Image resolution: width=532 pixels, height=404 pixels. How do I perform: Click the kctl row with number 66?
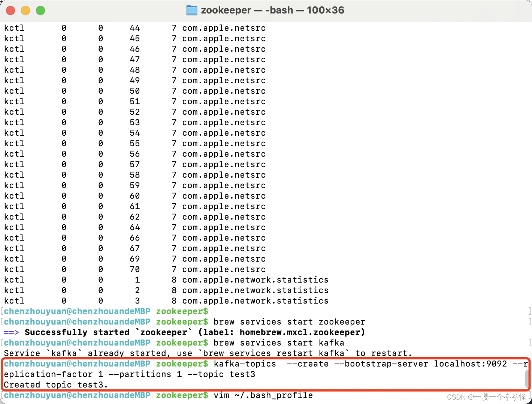point(135,238)
